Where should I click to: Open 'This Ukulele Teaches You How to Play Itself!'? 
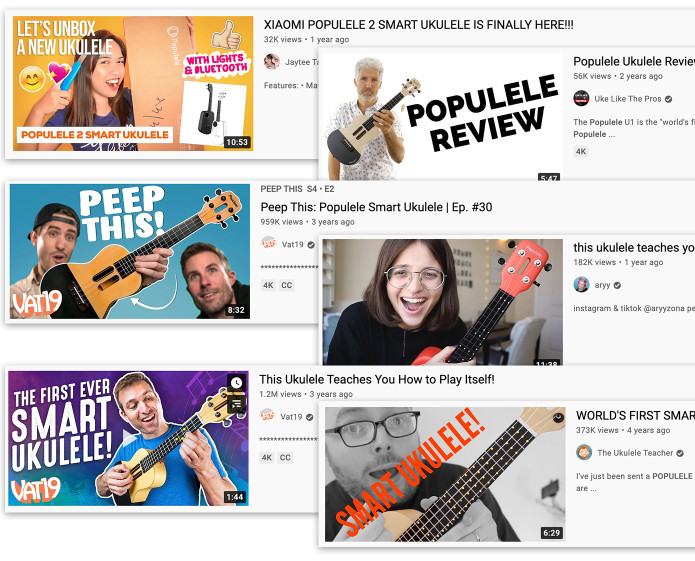pos(377,379)
